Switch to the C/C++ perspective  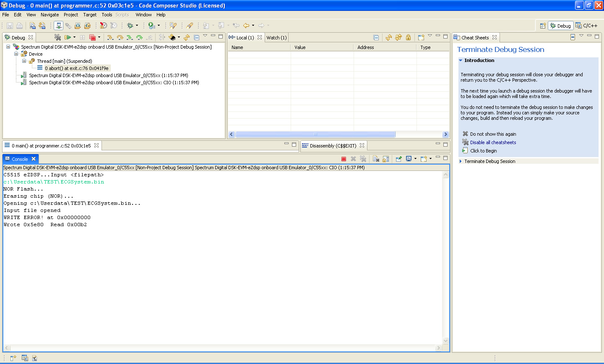click(x=586, y=26)
